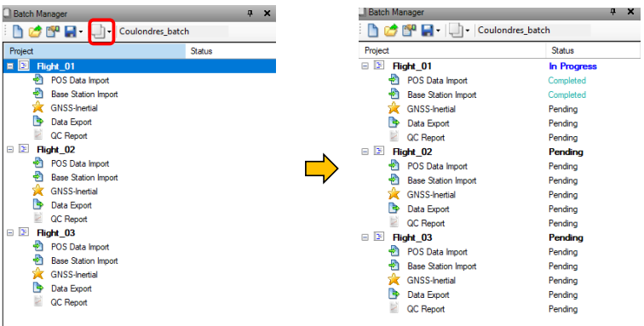Click POS Data Import icon under Flight_01, left panel
644x326 pixels.
pos(38,80)
